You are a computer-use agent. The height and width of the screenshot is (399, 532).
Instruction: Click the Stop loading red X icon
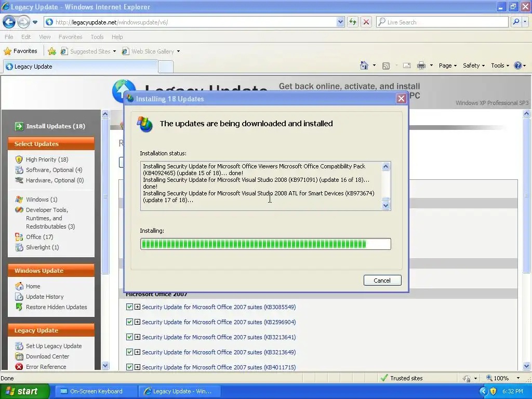366,22
